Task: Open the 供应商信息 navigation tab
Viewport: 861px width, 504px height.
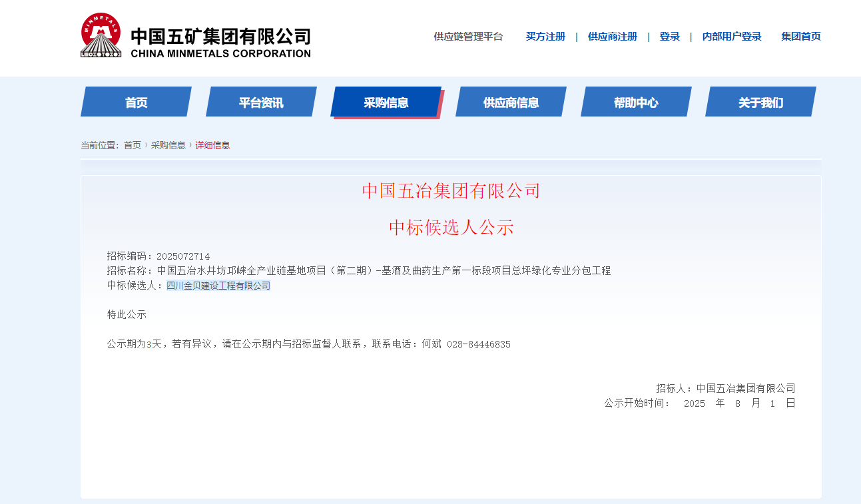Action: (x=511, y=102)
